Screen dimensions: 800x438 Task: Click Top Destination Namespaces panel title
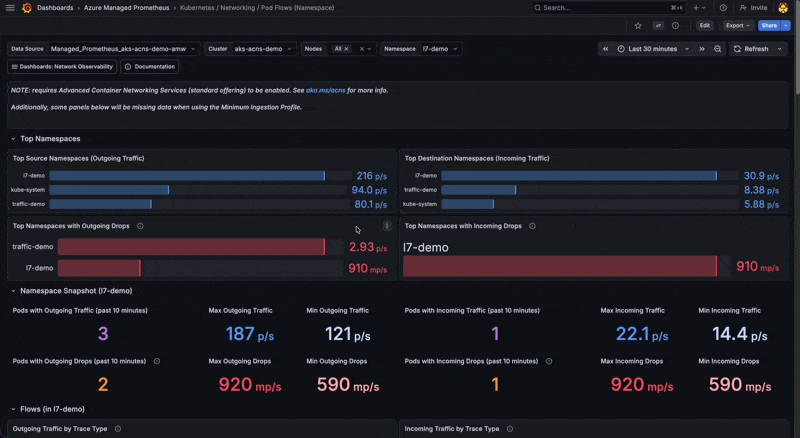(477, 158)
